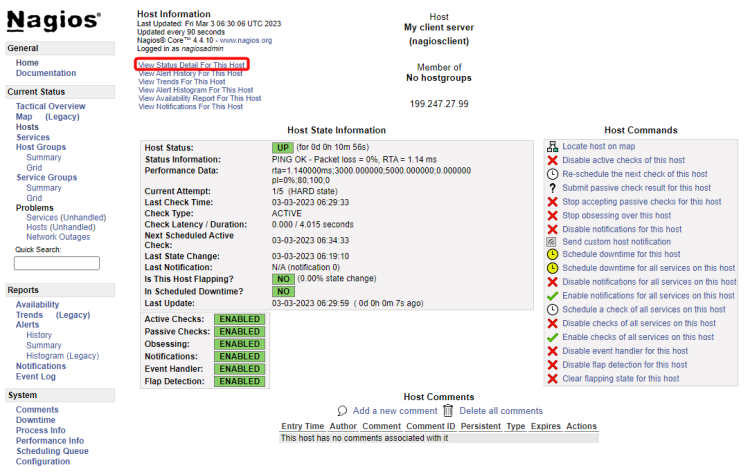This screenshot has width=750, height=472.
Task: Click the Schedule downtime for this host link
Action: point(621,254)
